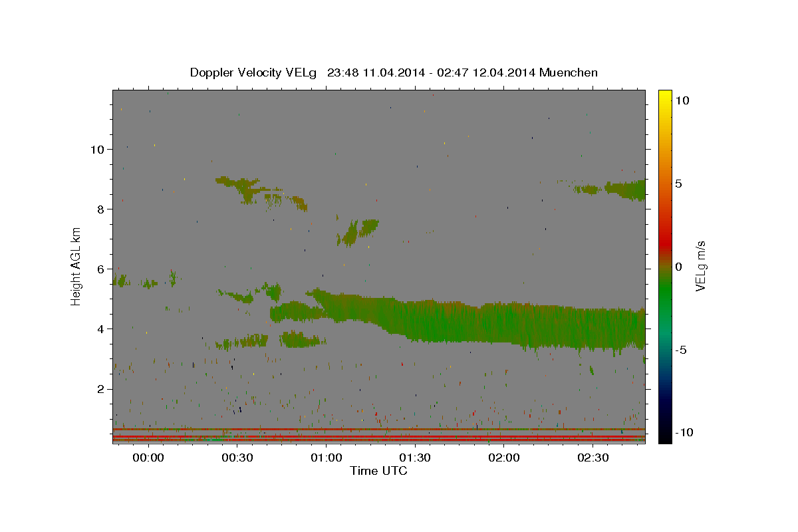Click the 01:00 time tick label
798x532 pixels.
(326, 458)
